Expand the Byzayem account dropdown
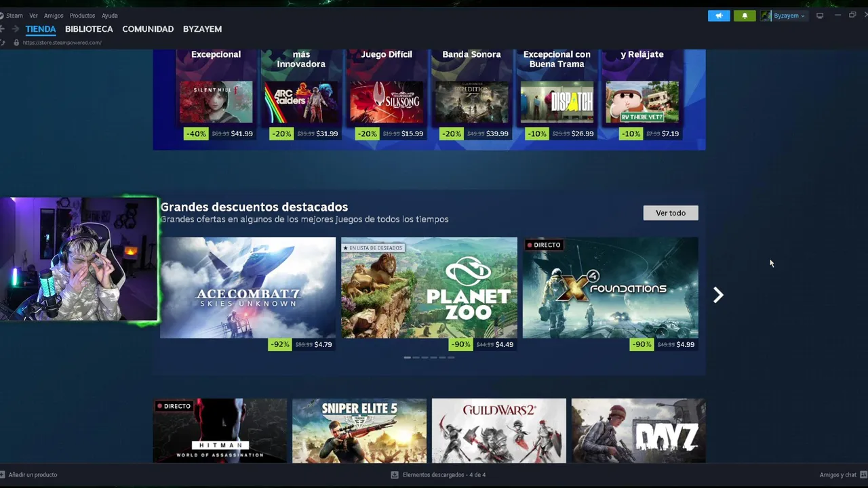 pyautogui.click(x=790, y=16)
